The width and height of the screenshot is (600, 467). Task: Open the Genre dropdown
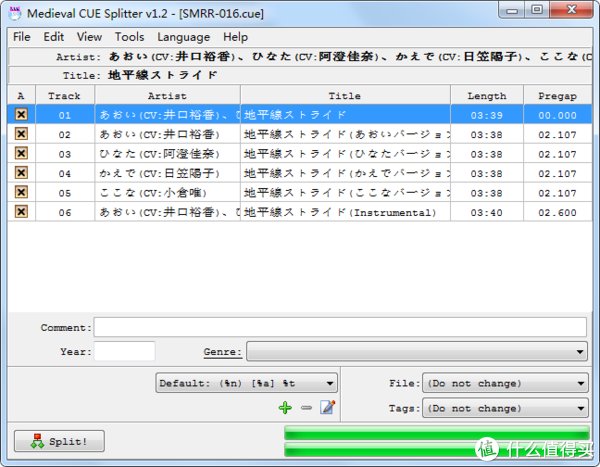click(416, 352)
